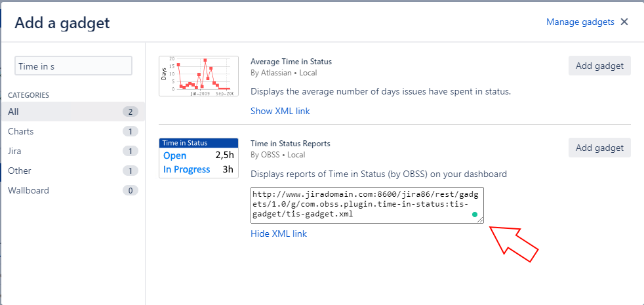Add the Time in Status Reports gadget
Viewport: 644px width, 305px height.
click(599, 148)
